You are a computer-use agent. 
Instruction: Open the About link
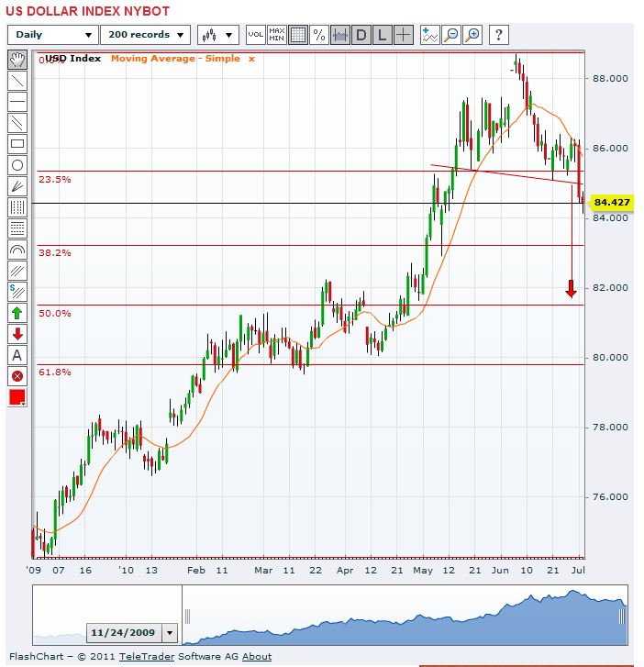tap(257, 656)
